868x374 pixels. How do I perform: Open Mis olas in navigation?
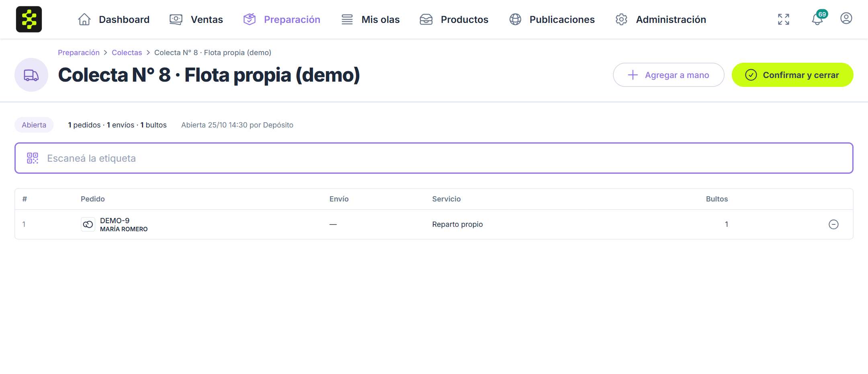(x=370, y=19)
